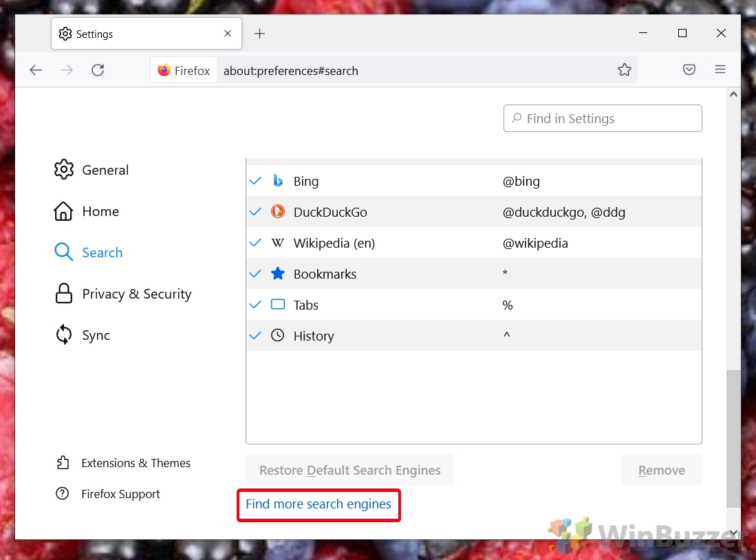Select the @duckduckgo, @ddg keyword cell
The height and width of the screenshot is (560, 756).
point(563,212)
